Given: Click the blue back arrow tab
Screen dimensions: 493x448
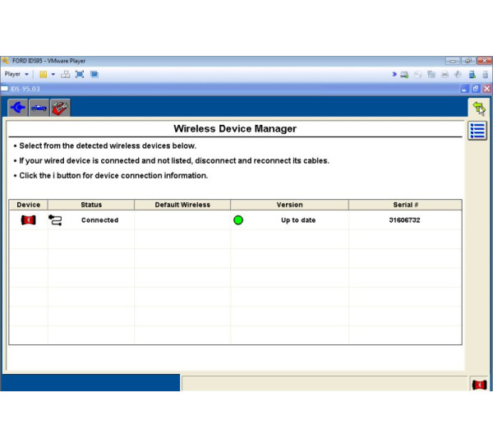Looking at the screenshot, I should coord(17,108).
